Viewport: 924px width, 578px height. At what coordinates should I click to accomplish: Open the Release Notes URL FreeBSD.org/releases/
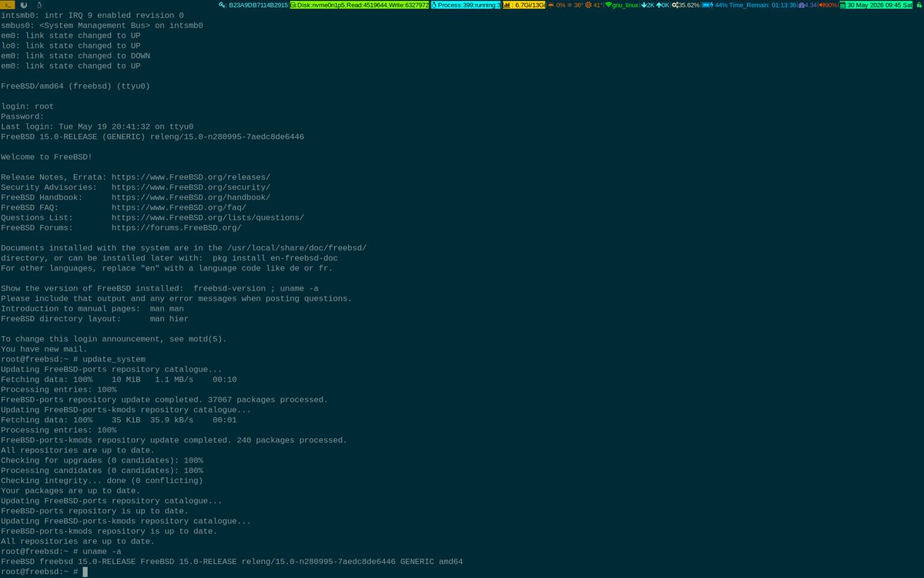[191, 176]
